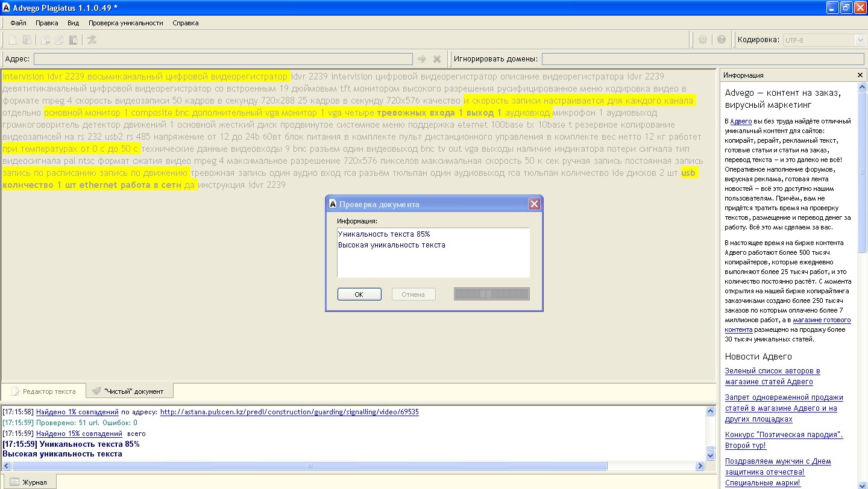Viewport: 868px width, 489px height.
Task: Switch to the "Чистый" документ tab
Action: point(128,391)
